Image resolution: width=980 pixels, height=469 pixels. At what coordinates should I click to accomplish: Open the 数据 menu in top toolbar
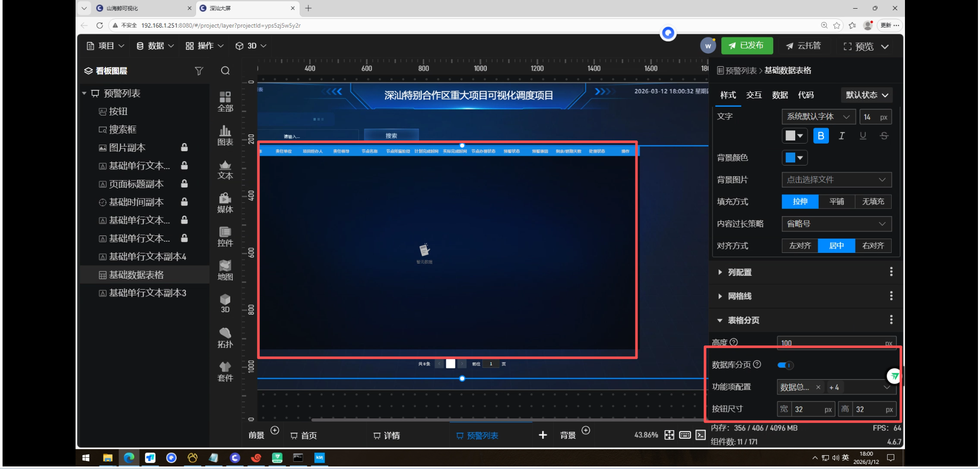click(x=155, y=46)
